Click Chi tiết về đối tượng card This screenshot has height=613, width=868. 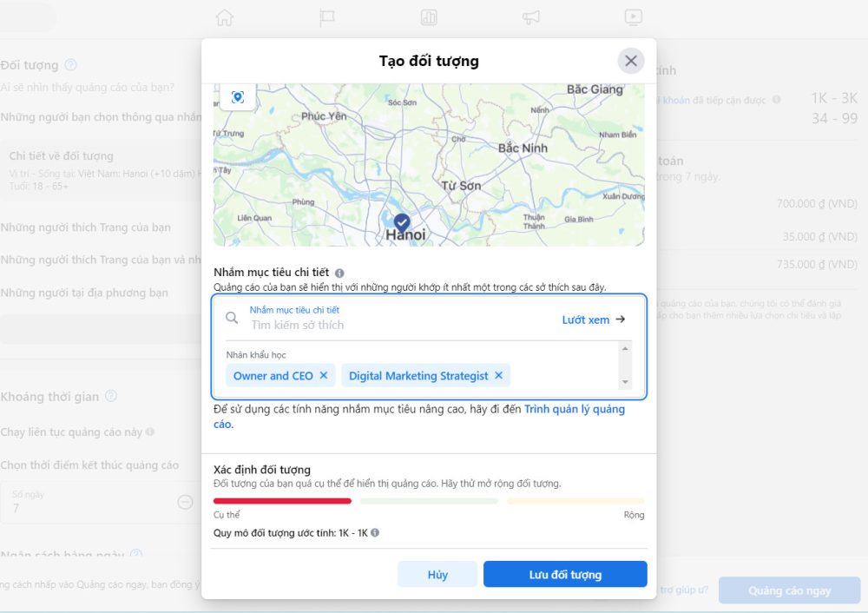tap(102, 170)
